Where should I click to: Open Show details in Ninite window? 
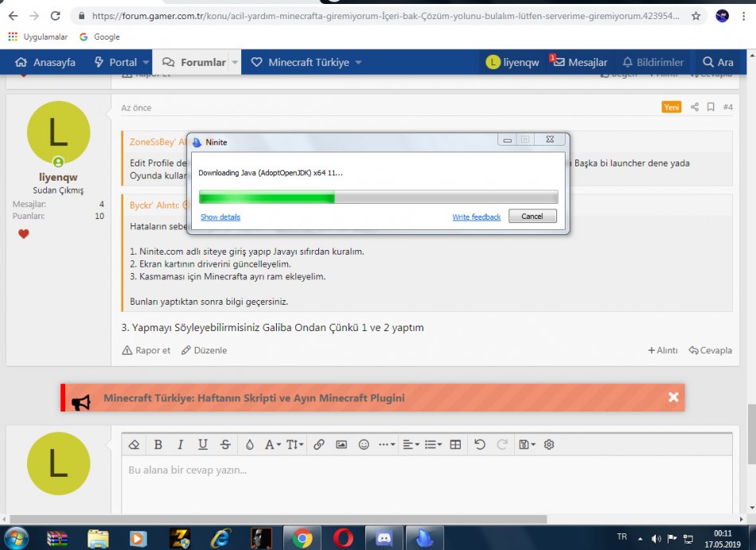tap(220, 217)
